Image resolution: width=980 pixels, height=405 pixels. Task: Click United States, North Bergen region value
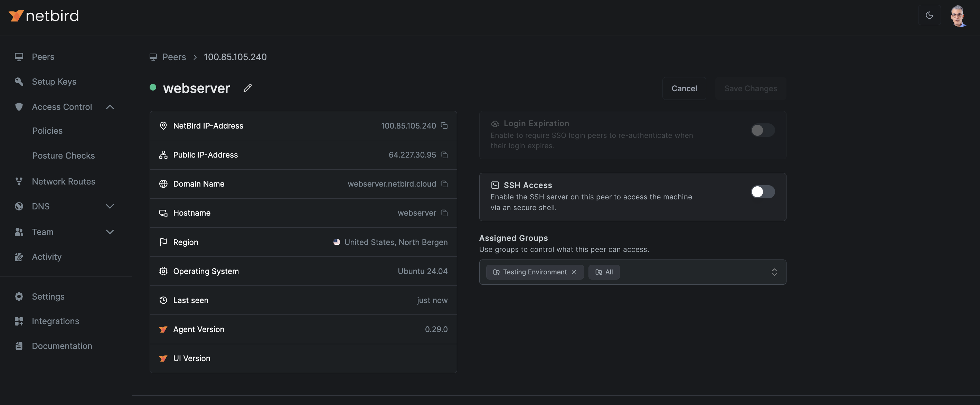tap(396, 242)
